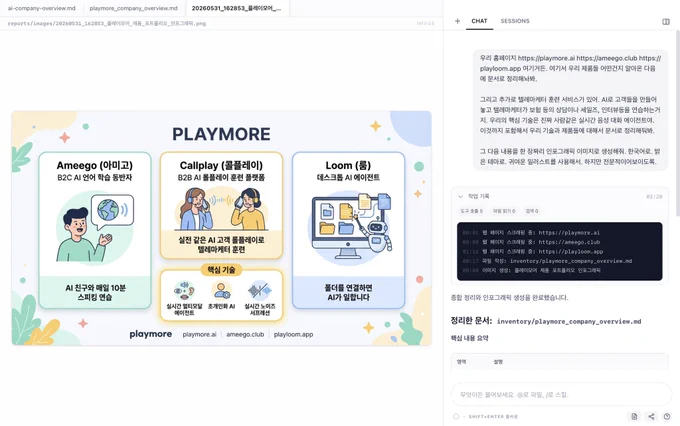Toggle the split panel layout icon
Viewport: 680px width, 426px height.
pos(666,21)
